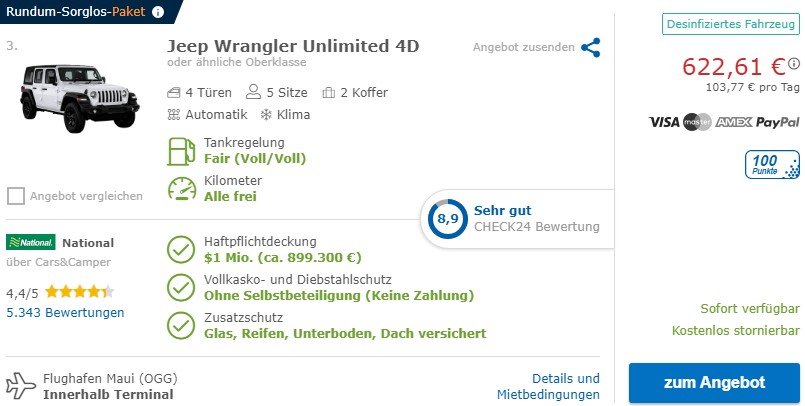The width and height of the screenshot is (805, 406).
Task: Click the VISA payment logo
Action: coord(663,122)
